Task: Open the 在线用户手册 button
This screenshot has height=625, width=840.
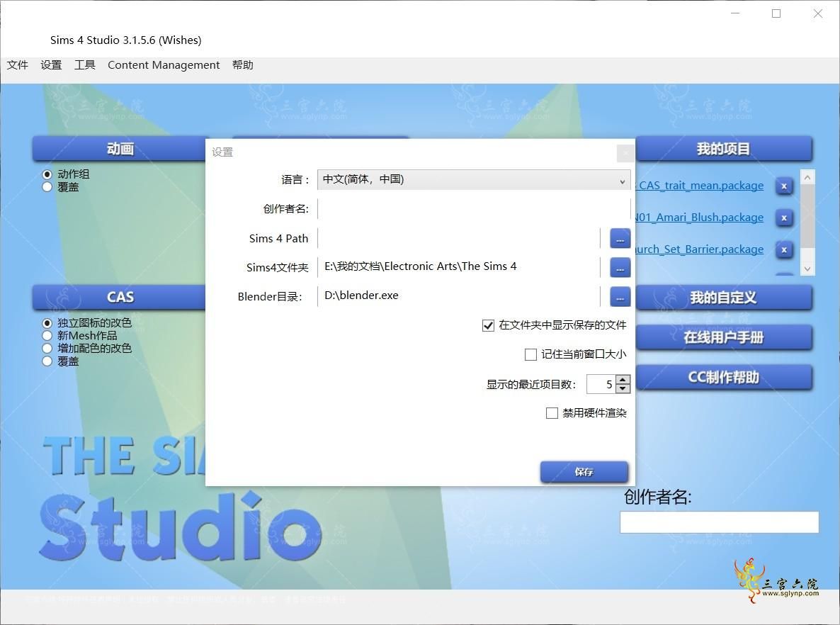Action: pos(723,337)
